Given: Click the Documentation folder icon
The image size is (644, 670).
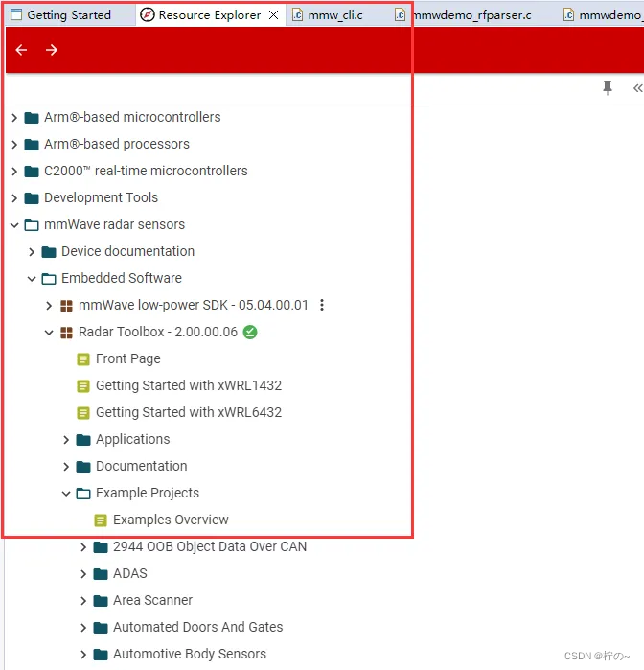Looking at the screenshot, I should coord(83,467).
